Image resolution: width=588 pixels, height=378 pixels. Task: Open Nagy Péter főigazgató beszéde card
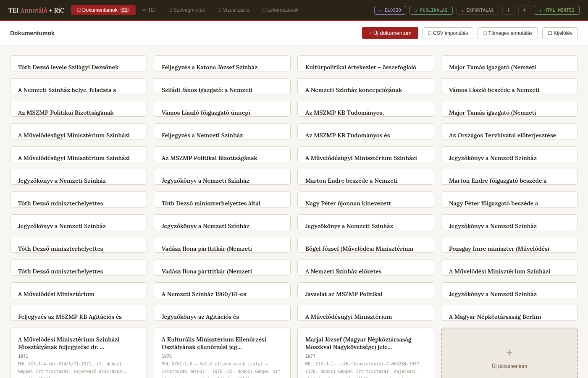[x=509, y=199]
